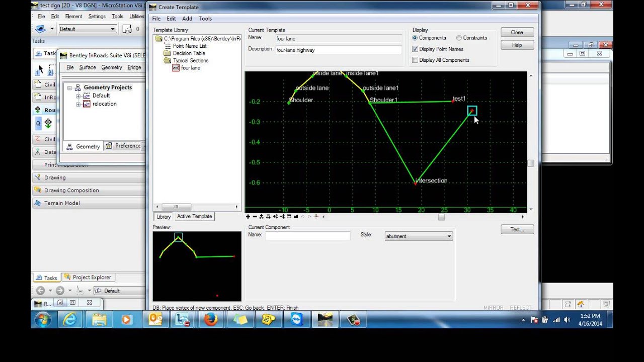Open Edit menu in Create Template window
The image size is (644, 362).
171,19
